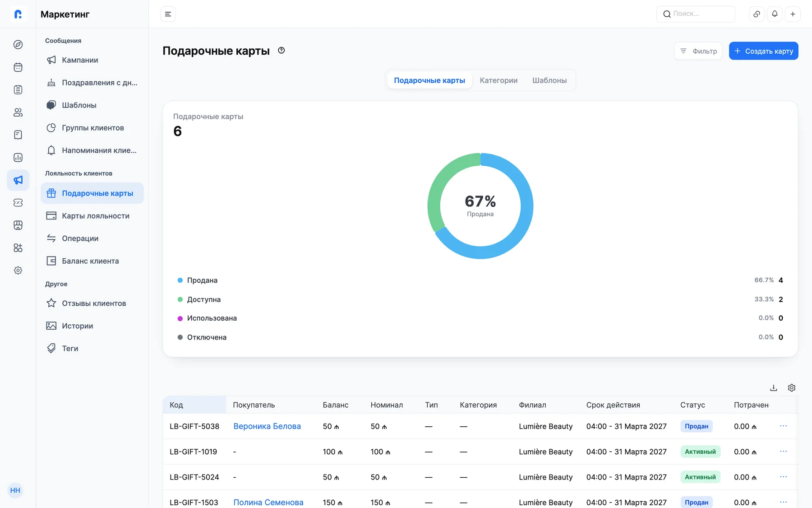
Task: Switch to the Шаблоны tab
Action: [549, 80]
